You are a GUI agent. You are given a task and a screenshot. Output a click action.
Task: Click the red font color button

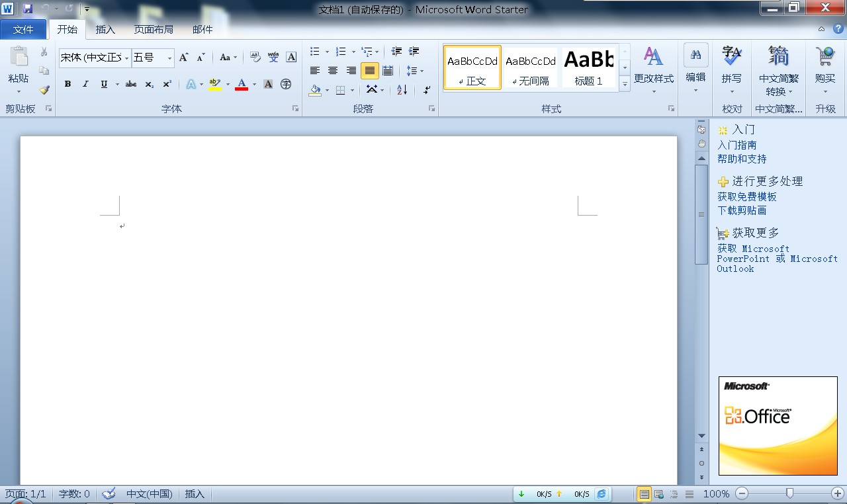[x=242, y=84]
